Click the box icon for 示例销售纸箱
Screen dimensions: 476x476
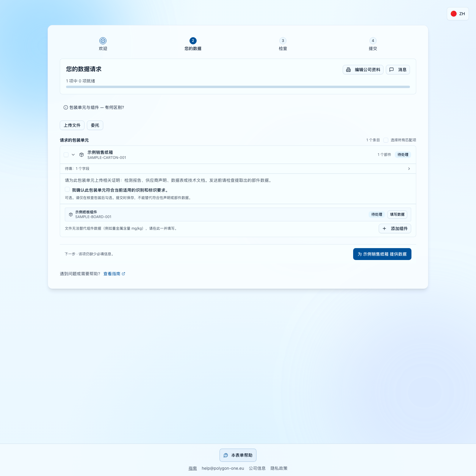[82, 155]
